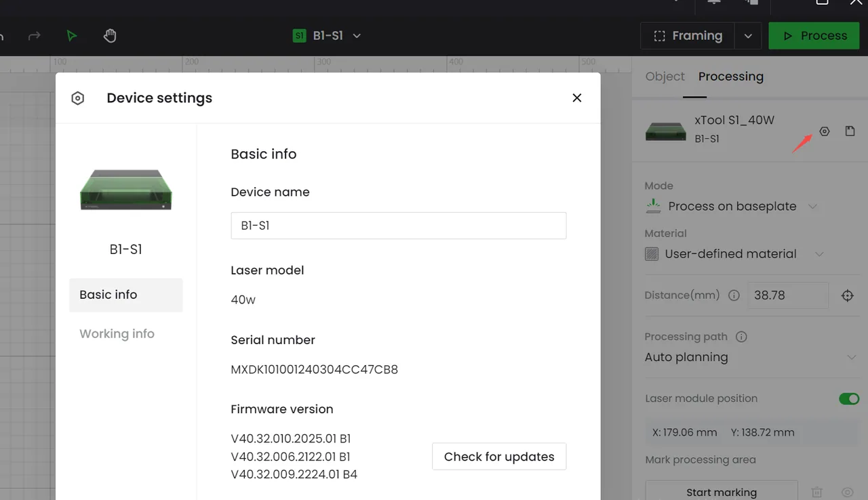
Task: Open the Framing options dropdown arrow
Action: tap(748, 36)
